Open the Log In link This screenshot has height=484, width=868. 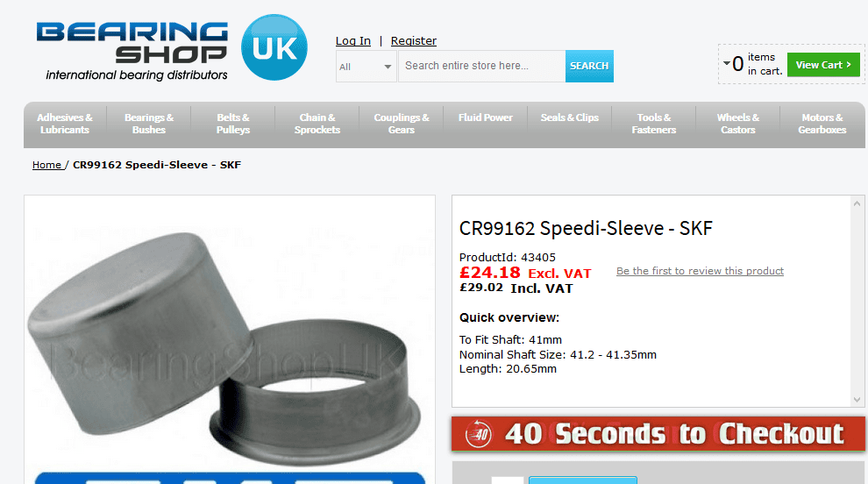pyautogui.click(x=353, y=40)
